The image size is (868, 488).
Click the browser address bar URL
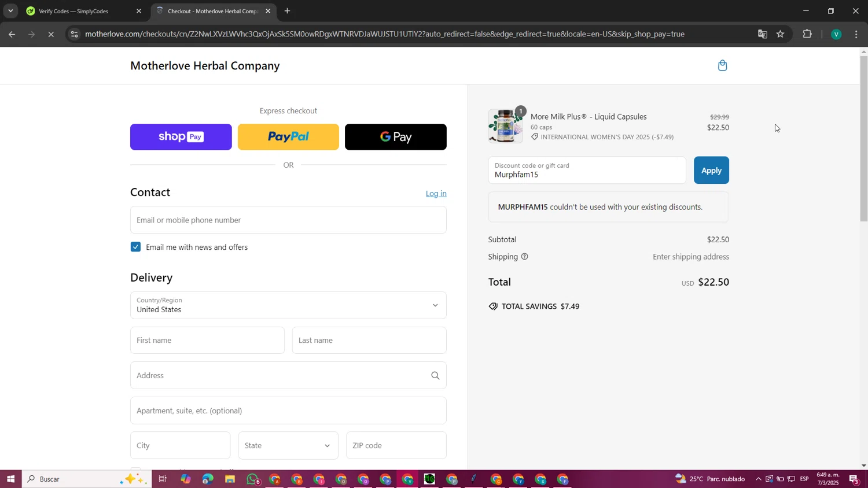(x=385, y=34)
